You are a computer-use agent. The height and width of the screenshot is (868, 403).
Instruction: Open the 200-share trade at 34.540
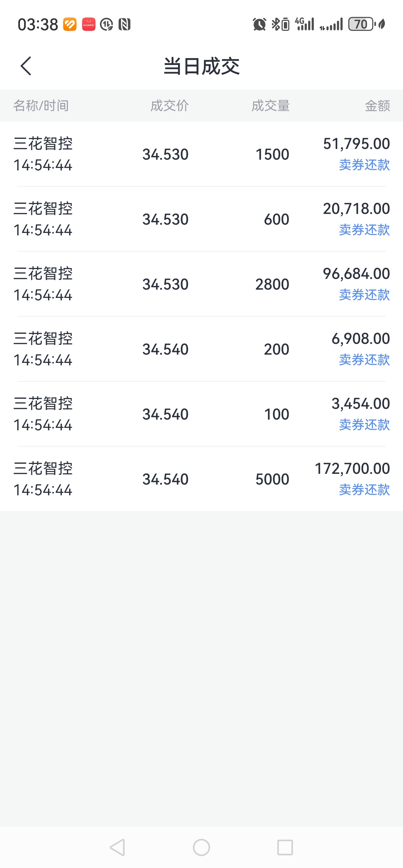[201, 349]
